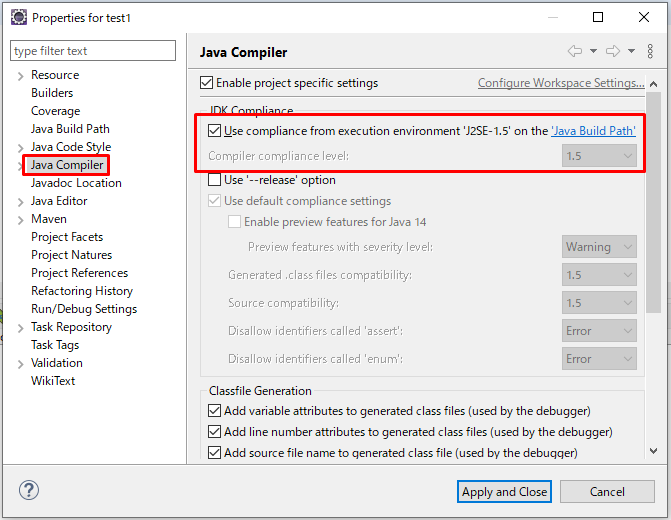This screenshot has width=671, height=520.
Task: Maximize the Properties for test1 window
Action: coord(598,17)
